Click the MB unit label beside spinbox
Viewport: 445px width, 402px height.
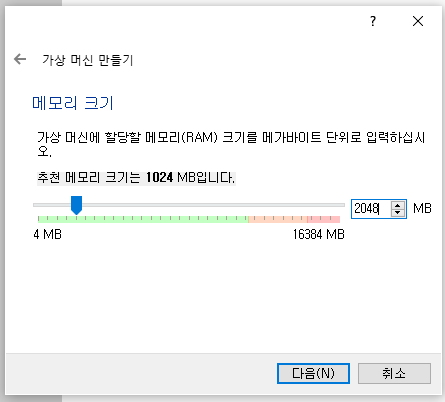pos(422,209)
